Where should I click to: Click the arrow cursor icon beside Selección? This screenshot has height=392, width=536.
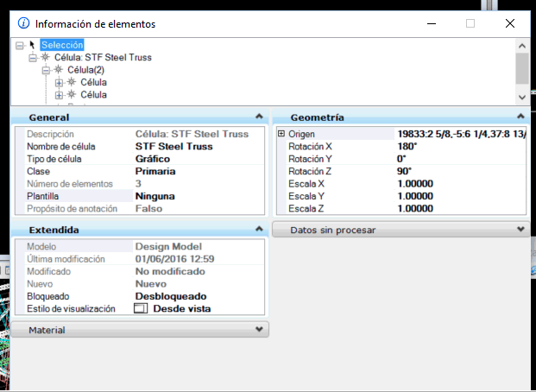[x=32, y=45]
